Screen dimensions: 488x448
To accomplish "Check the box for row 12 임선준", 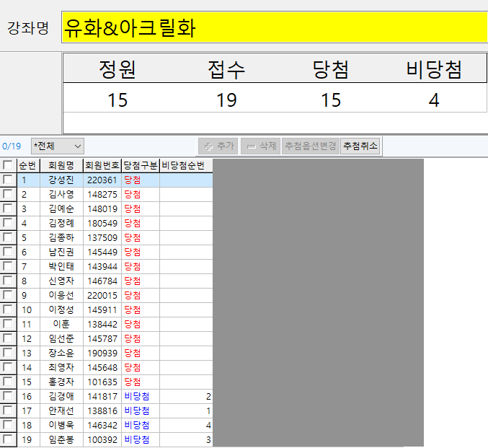I will [7, 338].
